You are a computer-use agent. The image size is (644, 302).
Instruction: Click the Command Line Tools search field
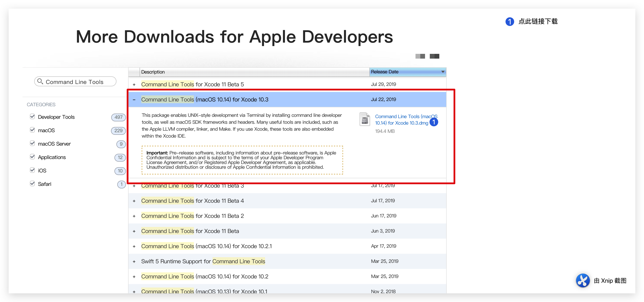75,82
